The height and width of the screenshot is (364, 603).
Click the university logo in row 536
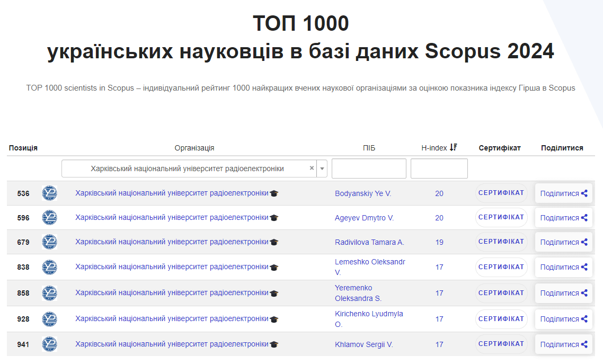click(x=49, y=193)
